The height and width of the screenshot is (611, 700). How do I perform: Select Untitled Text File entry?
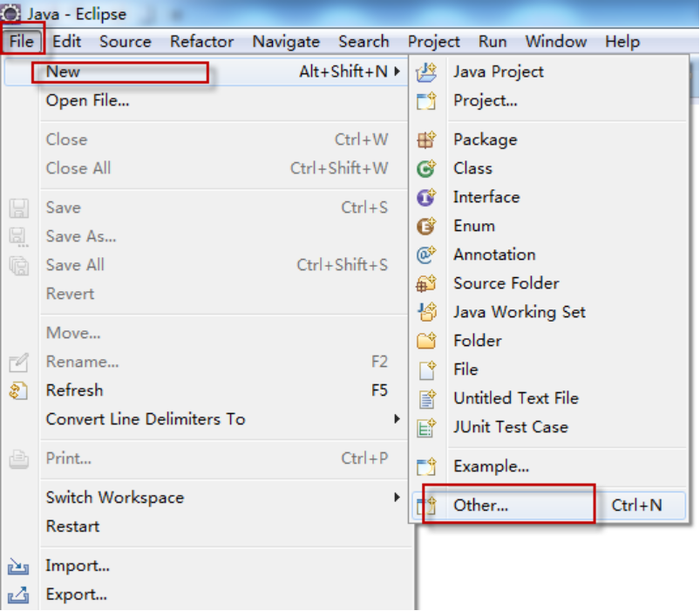[548, 398]
